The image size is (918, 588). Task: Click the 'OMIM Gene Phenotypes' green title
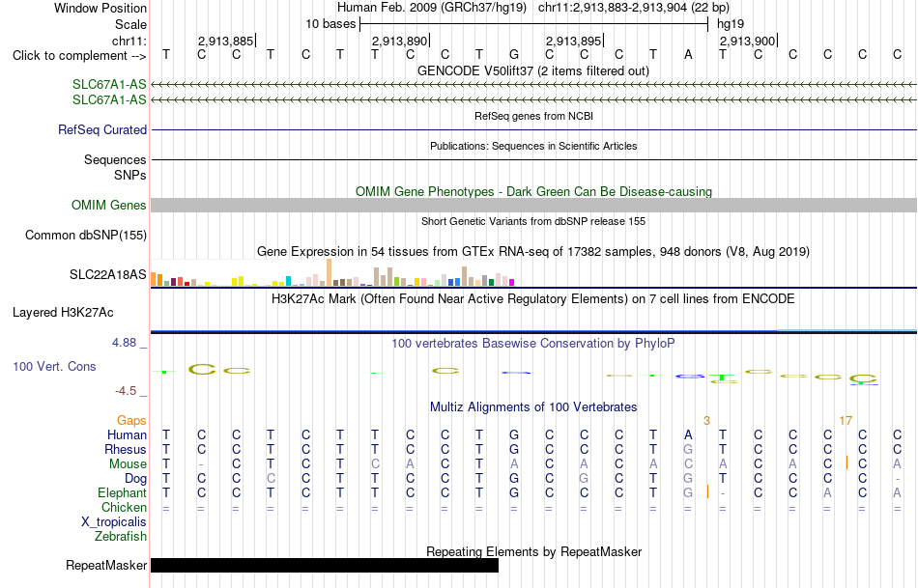pyautogui.click(x=534, y=192)
